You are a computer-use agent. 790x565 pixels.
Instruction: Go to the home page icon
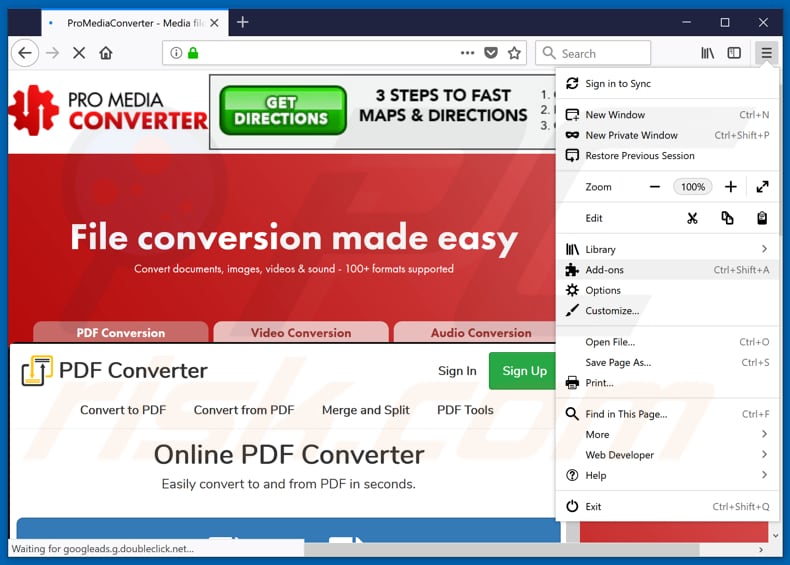pos(106,53)
